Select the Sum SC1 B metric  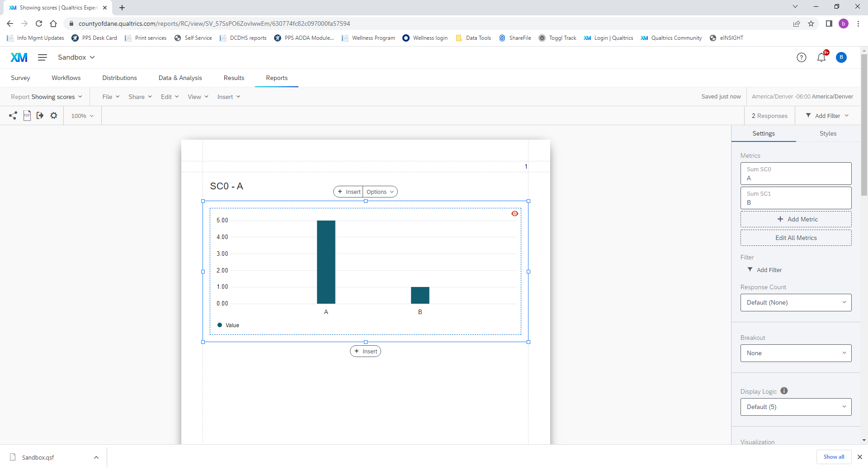796,198
